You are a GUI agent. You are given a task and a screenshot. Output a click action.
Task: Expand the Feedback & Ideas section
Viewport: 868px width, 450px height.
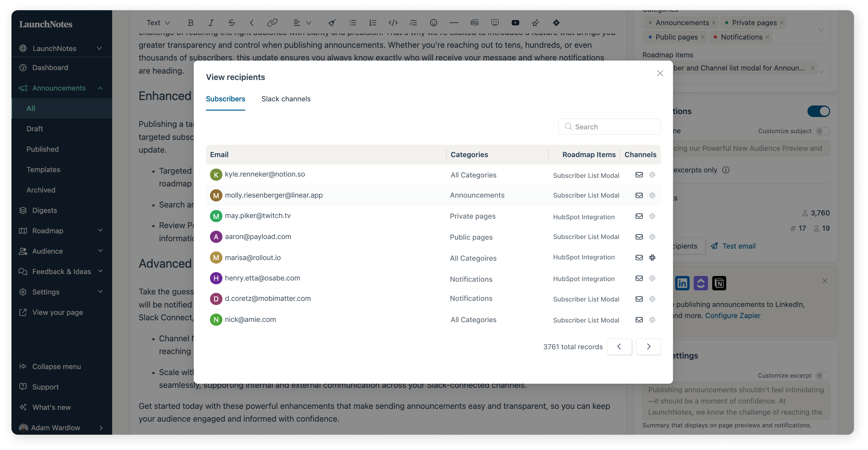pyautogui.click(x=100, y=271)
